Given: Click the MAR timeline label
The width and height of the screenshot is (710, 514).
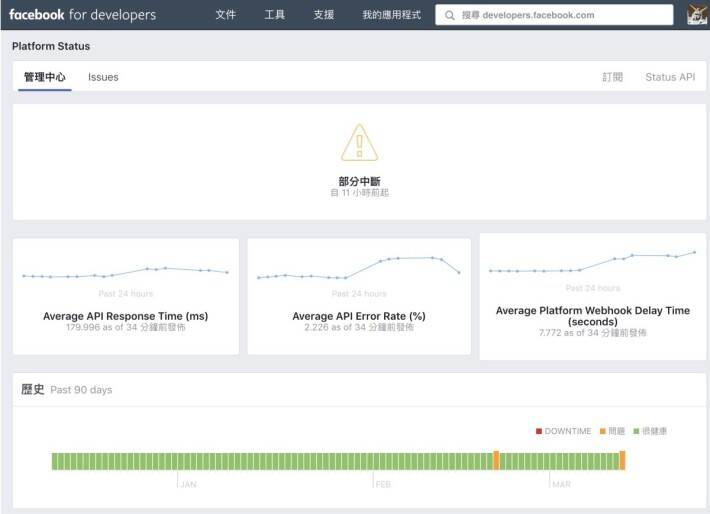Looking at the screenshot, I should [x=561, y=485].
